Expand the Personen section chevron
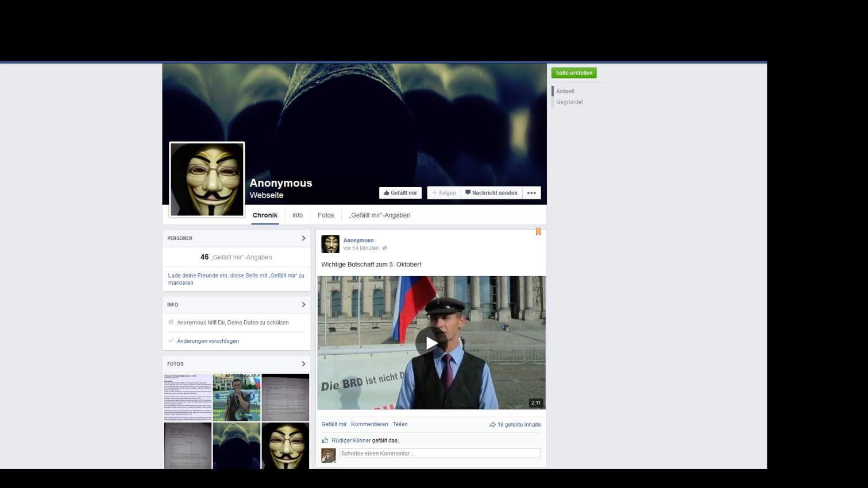 [x=303, y=238]
